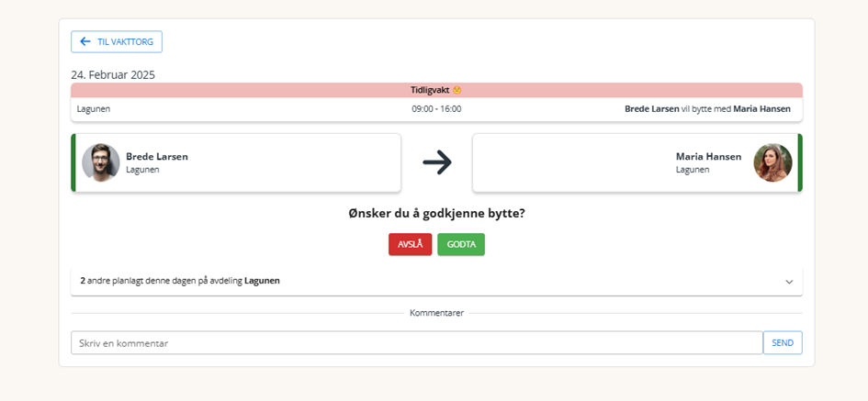
Task: Expand the chevron for others planned this day
Action: click(789, 282)
